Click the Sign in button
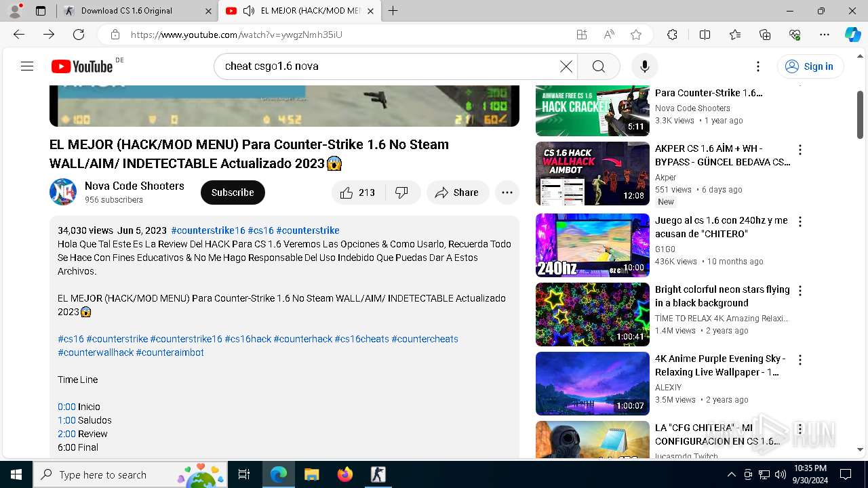868x488 pixels. coord(810,66)
